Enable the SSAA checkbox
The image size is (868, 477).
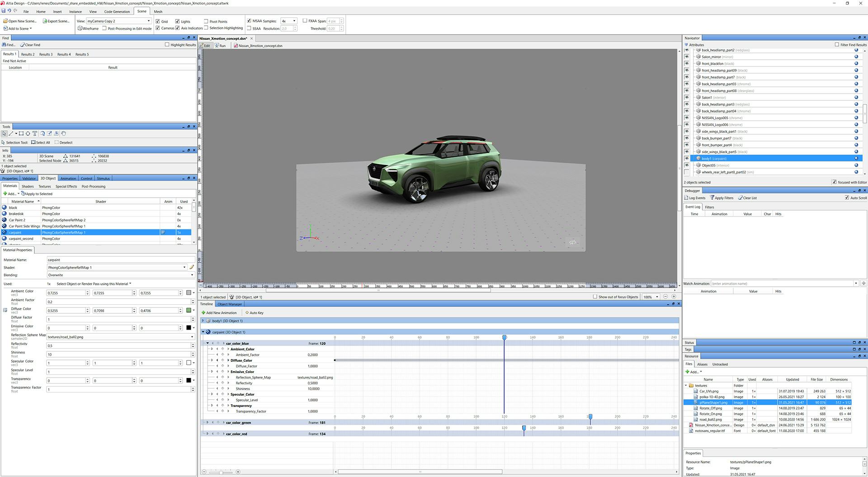249,28
